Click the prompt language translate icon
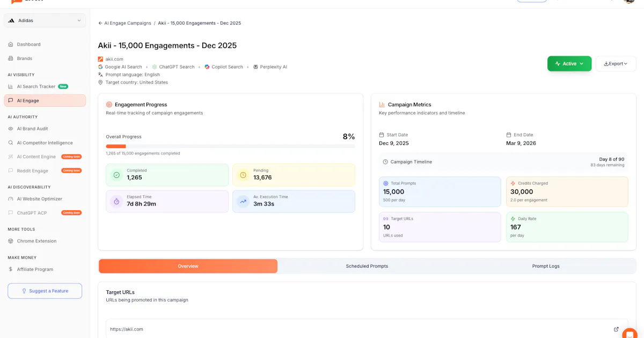Viewport: 644px width, 338px height. (x=100, y=75)
